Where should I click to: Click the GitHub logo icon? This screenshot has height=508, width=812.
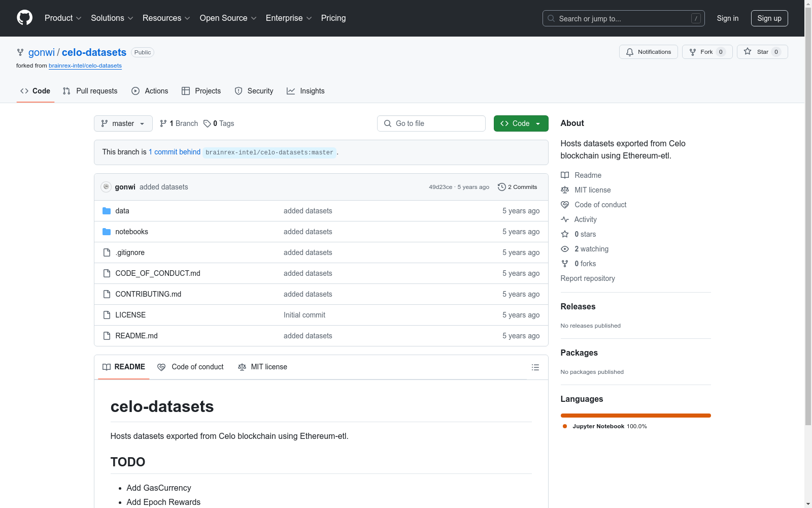pyautogui.click(x=24, y=18)
